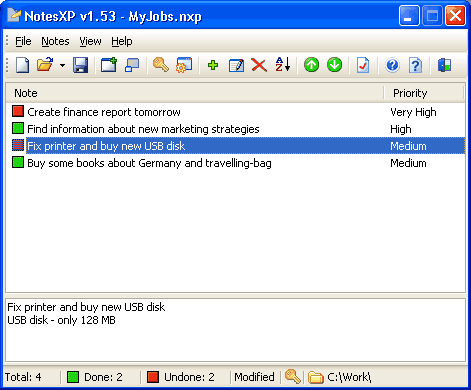Click the 'Very High' priority cell
This screenshot has height=390, width=471.
[413, 112]
